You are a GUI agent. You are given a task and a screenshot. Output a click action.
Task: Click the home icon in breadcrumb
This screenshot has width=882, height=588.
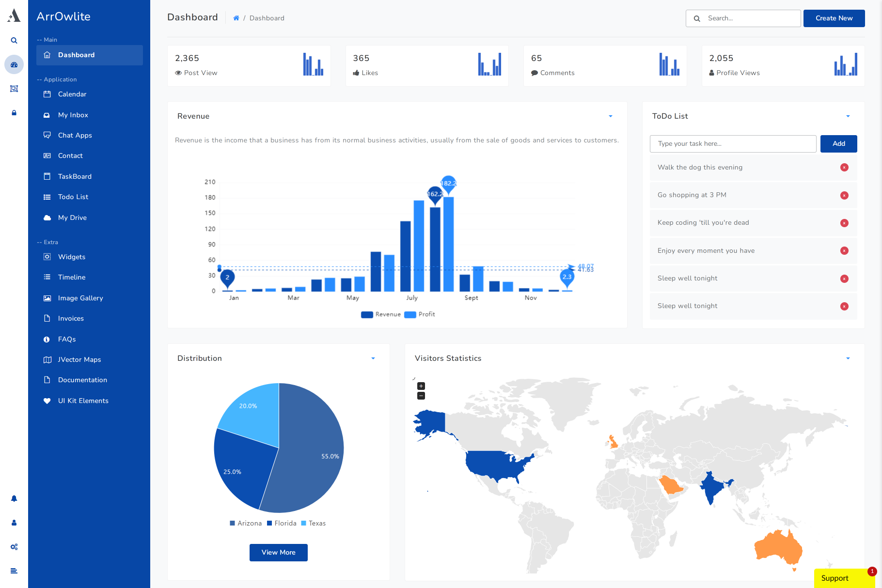[236, 18]
